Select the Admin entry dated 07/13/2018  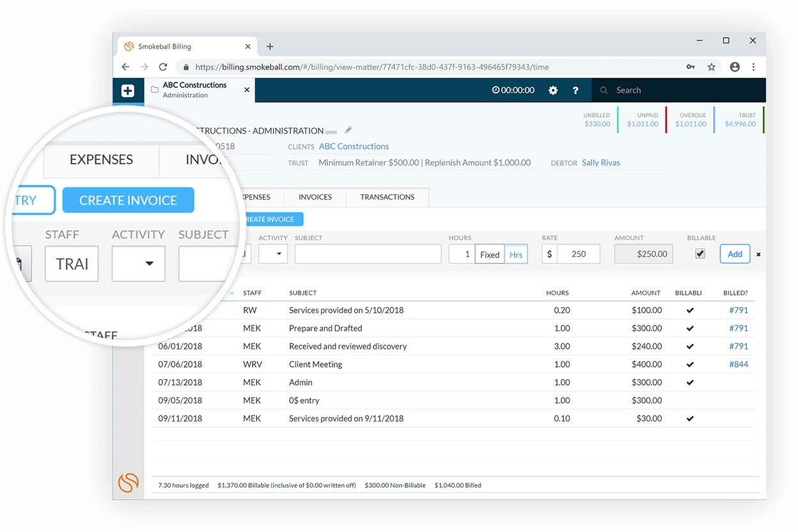coord(453,382)
